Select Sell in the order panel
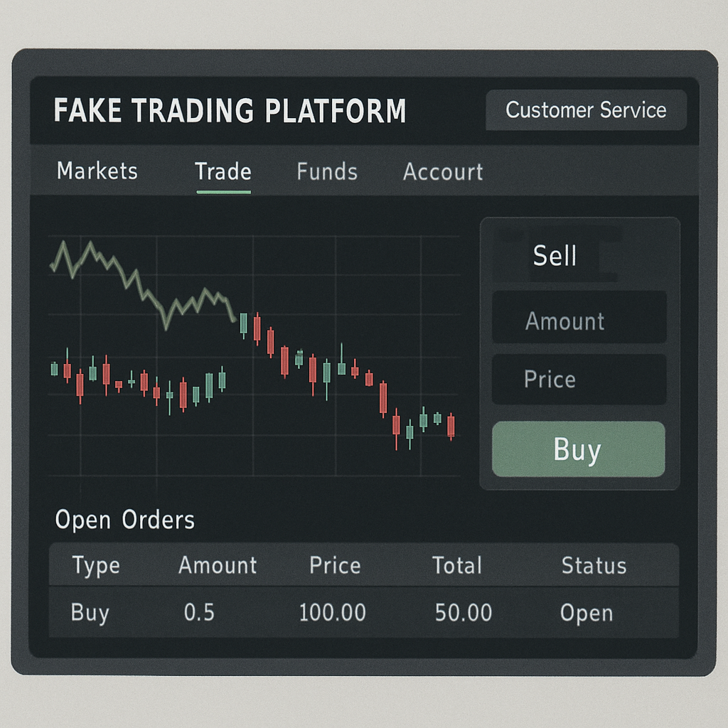This screenshot has height=728, width=728. 555,256
